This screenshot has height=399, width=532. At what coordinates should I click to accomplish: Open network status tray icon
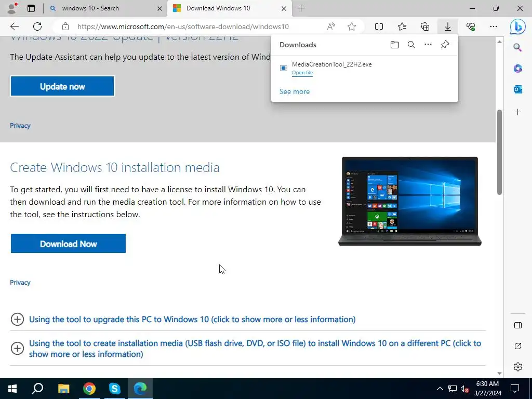[453, 389]
